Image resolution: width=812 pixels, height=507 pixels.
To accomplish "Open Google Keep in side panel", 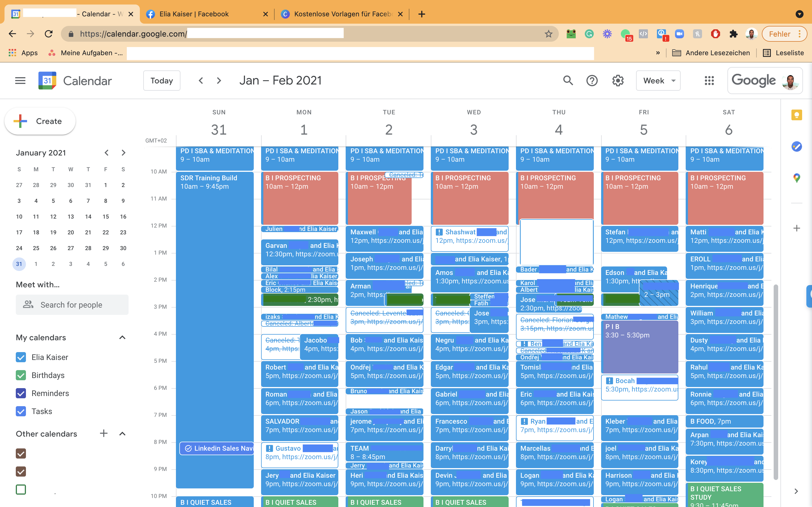I will (x=796, y=115).
